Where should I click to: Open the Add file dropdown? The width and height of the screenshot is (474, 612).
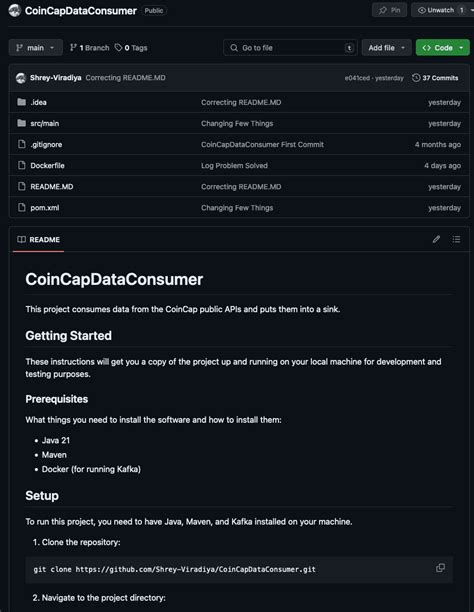(387, 48)
